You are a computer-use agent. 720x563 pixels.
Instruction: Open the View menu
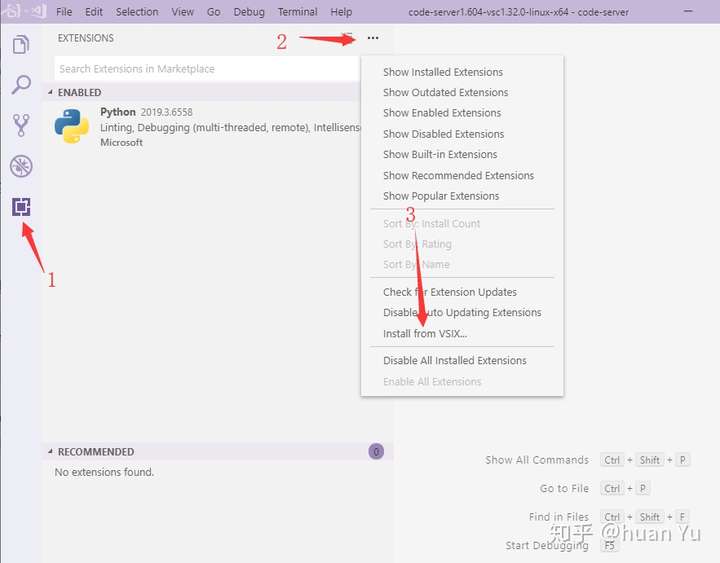coord(182,12)
